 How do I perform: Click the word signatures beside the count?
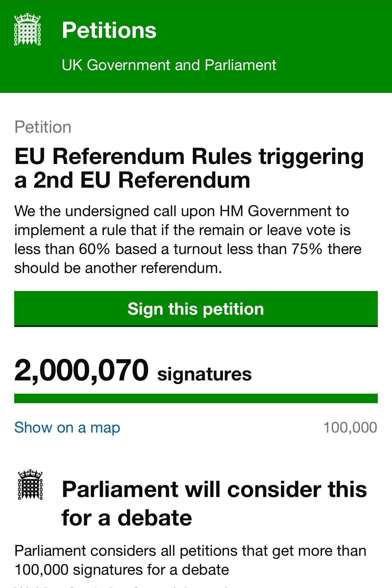205,374
